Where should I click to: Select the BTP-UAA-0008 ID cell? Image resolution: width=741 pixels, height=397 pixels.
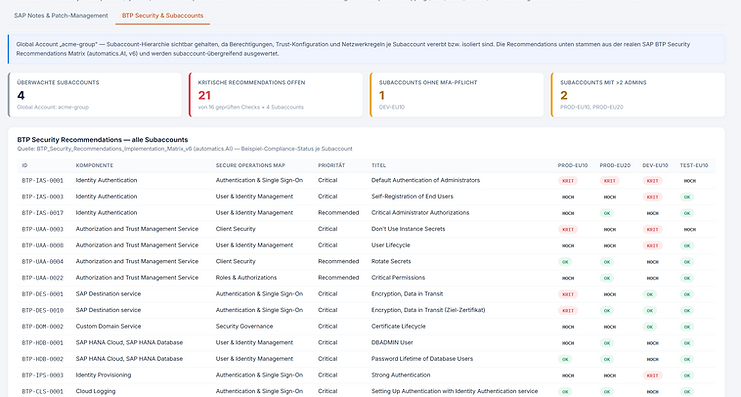[x=43, y=245]
